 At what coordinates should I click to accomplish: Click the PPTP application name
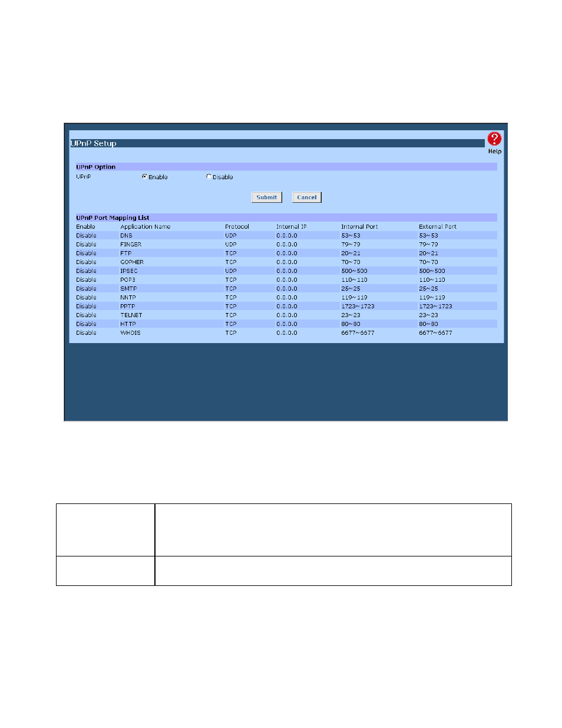point(128,307)
